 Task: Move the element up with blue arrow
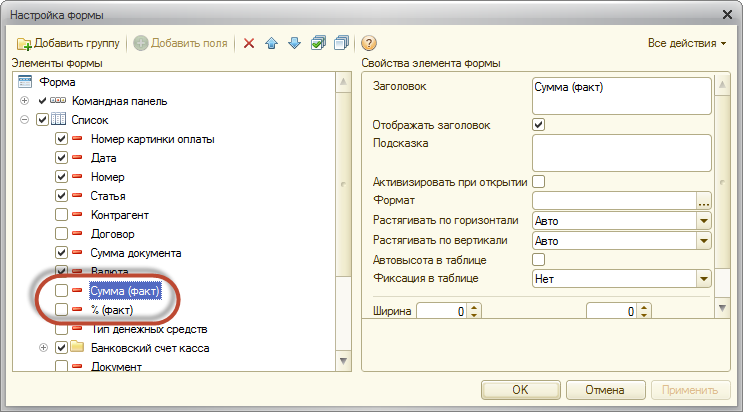(272, 43)
